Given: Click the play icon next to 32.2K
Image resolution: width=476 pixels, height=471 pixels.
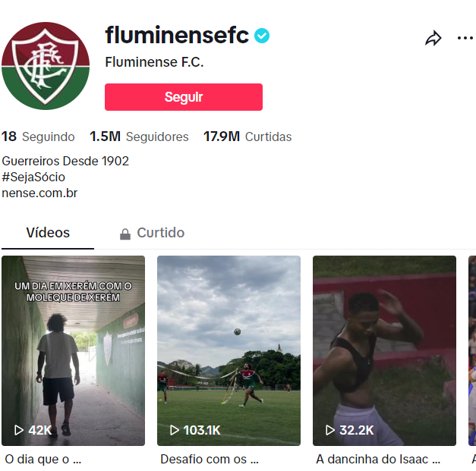Looking at the screenshot, I should [x=330, y=430].
